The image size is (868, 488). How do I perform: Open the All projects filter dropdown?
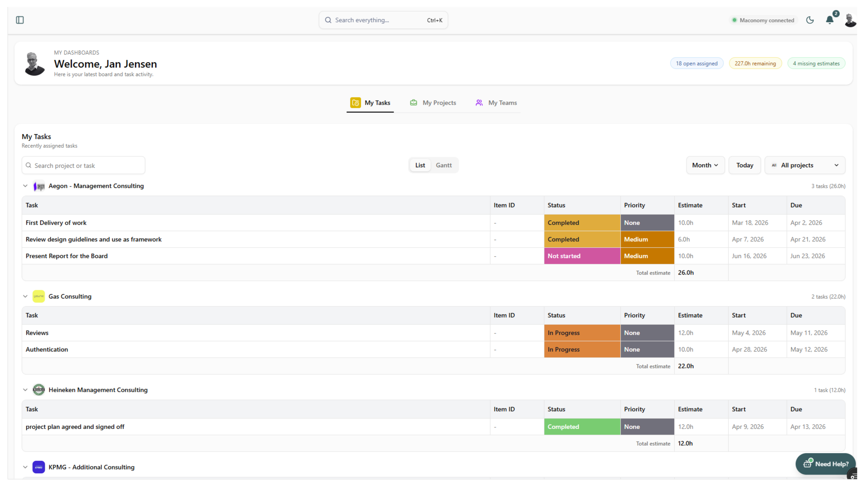click(x=804, y=165)
